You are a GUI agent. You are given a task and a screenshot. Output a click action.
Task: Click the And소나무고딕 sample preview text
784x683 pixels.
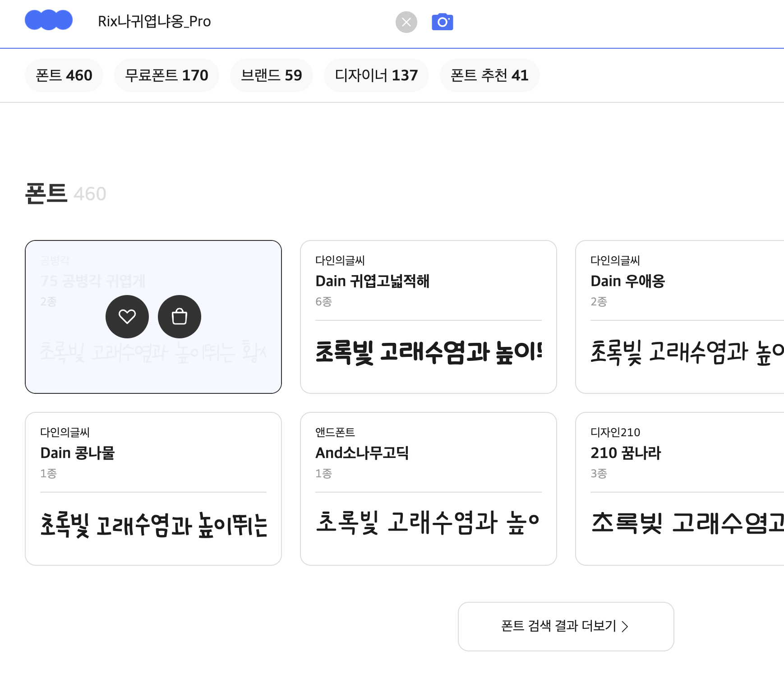pos(428,523)
